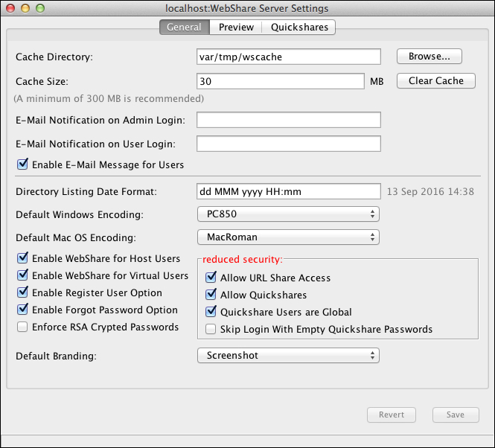Screen dimensions: 495x448
Task: Toggle Enable WebShare for Virtual Users
Action: pyautogui.click(x=22, y=276)
